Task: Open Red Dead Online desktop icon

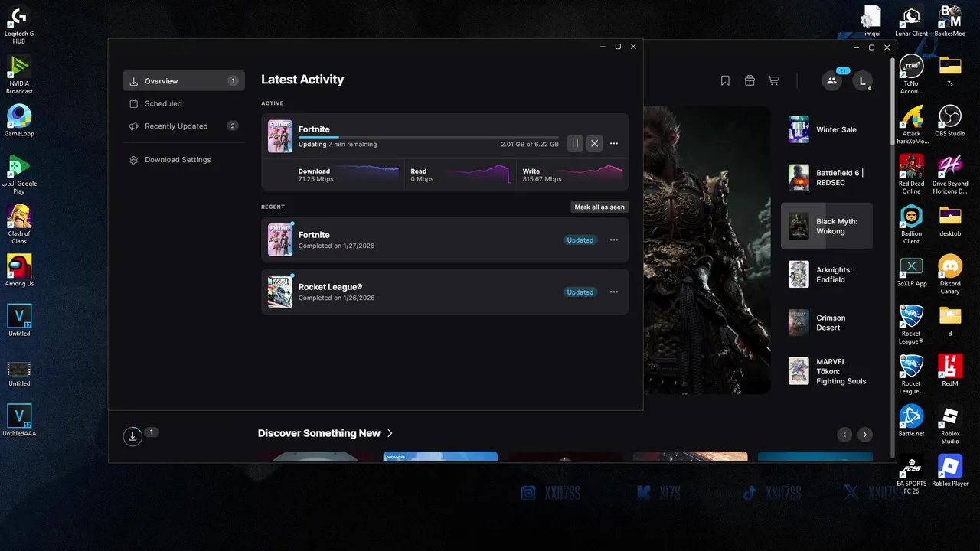Action: point(911,174)
